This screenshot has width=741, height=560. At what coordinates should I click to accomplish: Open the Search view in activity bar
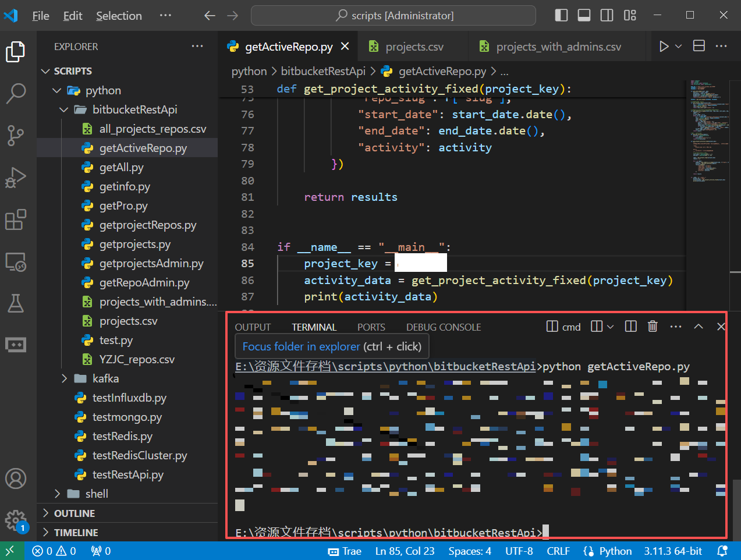click(x=16, y=93)
